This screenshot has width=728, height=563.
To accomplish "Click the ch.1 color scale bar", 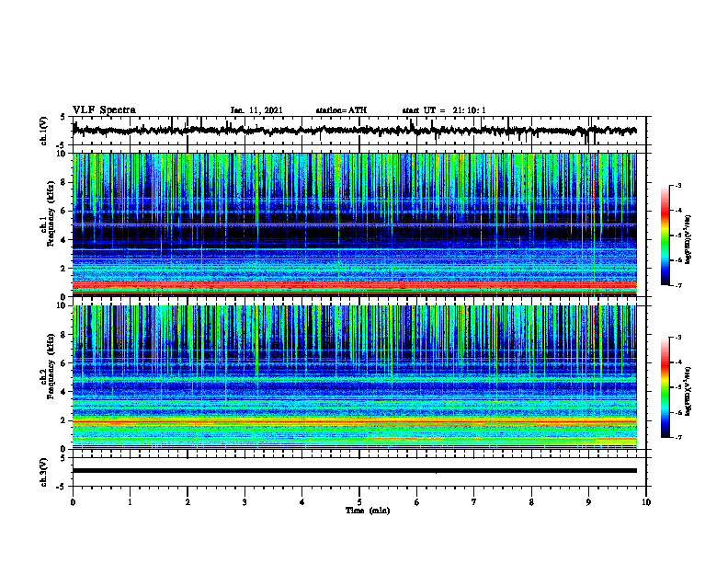I will point(665,236).
